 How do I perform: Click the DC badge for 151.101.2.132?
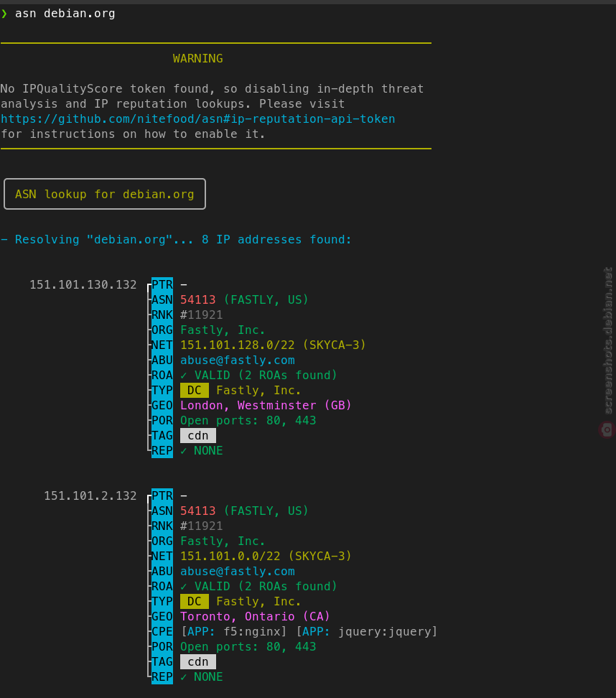(195, 601)
